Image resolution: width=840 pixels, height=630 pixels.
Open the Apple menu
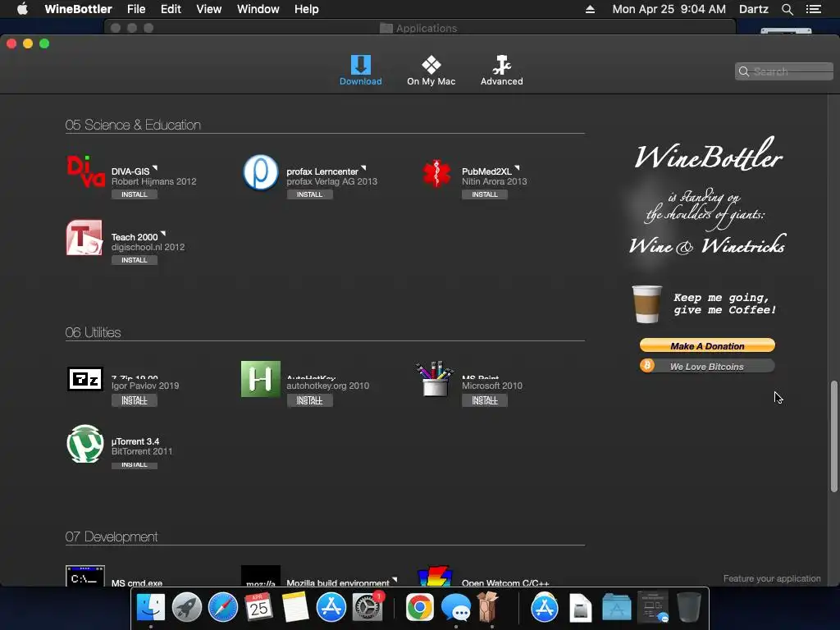[x=22, y=9]
